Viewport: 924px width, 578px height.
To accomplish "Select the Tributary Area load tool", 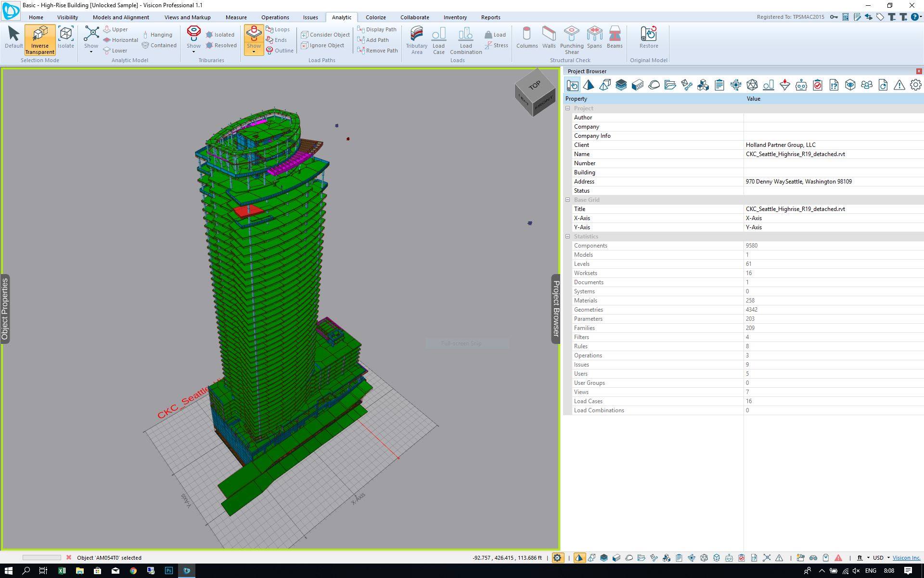I will pos(416,40).
